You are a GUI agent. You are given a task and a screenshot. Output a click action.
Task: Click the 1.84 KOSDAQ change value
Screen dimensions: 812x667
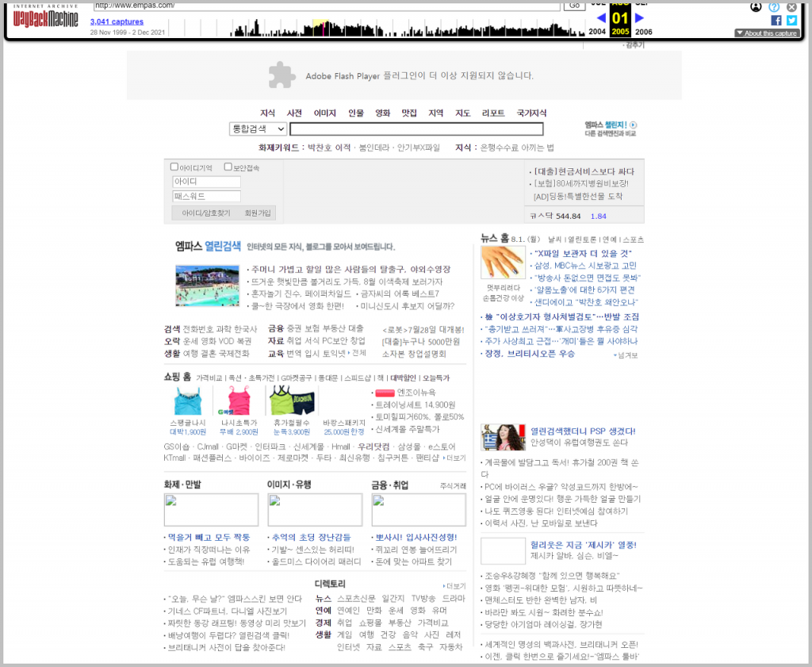pos(598,216)
